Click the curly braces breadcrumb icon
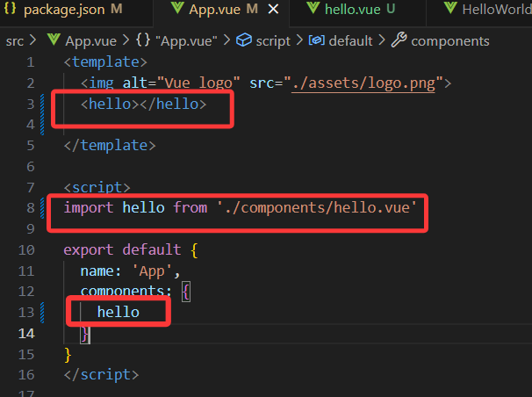Image resolution: width=532 pixels, height=397 pixels. (x=143, y=40)
